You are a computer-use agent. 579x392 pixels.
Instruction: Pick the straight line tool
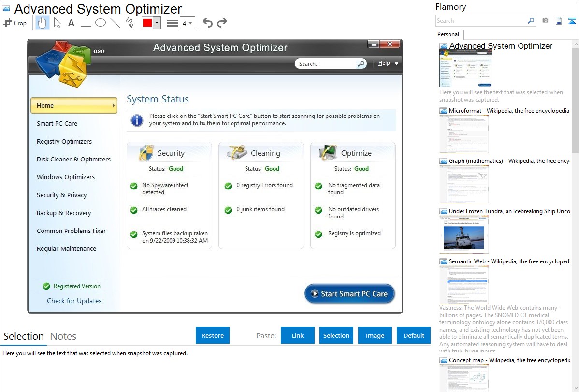115,23
